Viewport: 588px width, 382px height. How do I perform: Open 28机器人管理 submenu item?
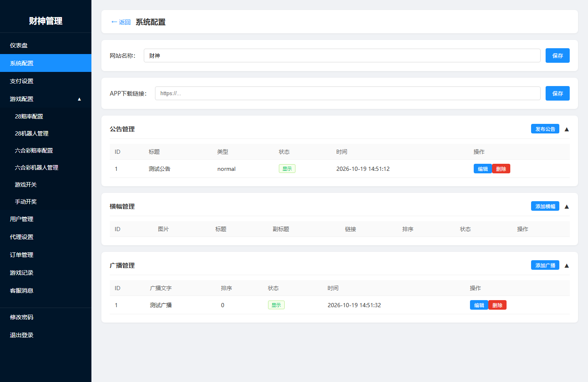pos(46,133)
